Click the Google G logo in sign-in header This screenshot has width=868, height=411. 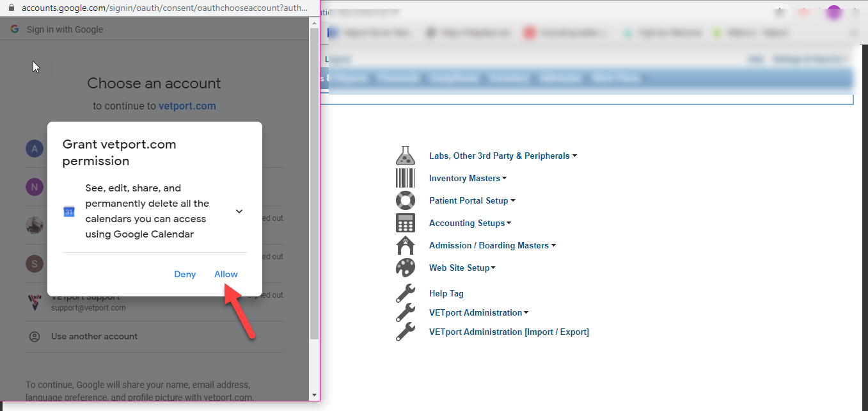click(x=15, y=29)
